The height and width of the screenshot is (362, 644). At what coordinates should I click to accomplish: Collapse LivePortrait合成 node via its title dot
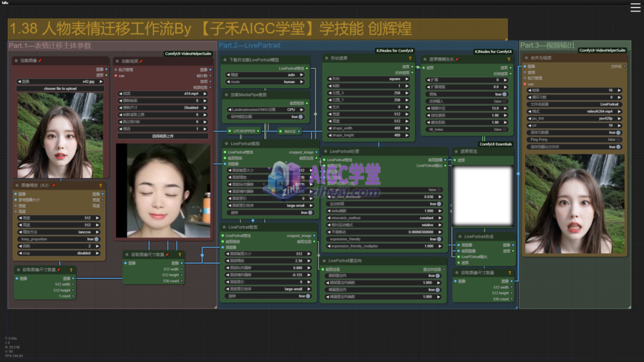(x=460, y=236)
